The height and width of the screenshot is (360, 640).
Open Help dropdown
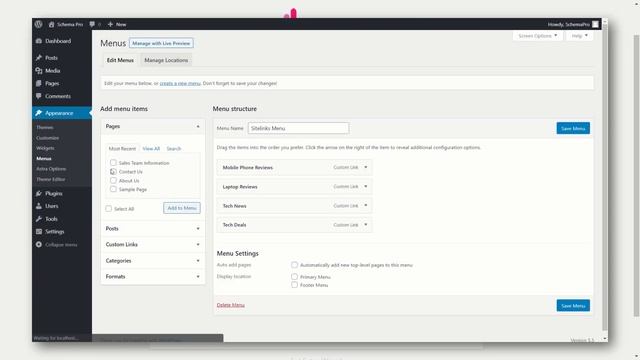tap(580, 36)
